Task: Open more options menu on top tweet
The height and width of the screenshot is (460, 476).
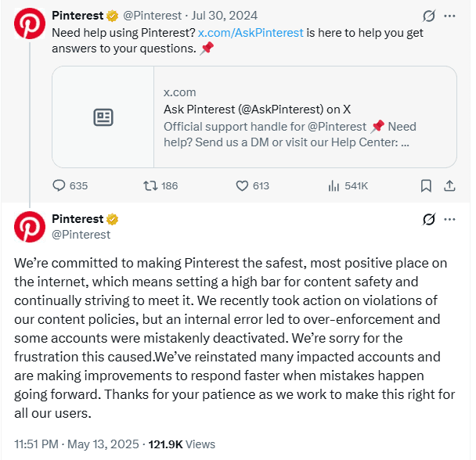Action: click(x=449, y=16)
